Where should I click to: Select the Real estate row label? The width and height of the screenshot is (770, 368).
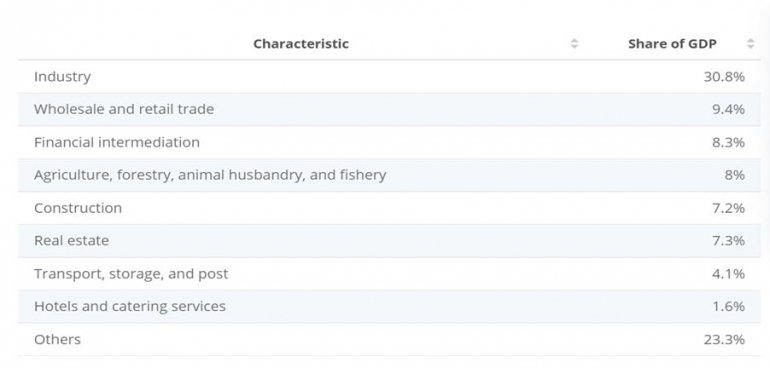click(72, 241)
